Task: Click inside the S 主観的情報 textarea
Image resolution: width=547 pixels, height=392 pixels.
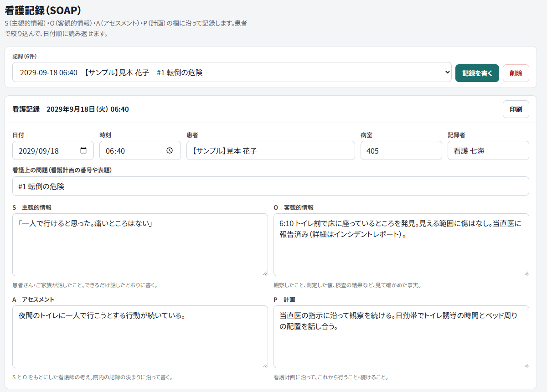Action: pos(140,245)
